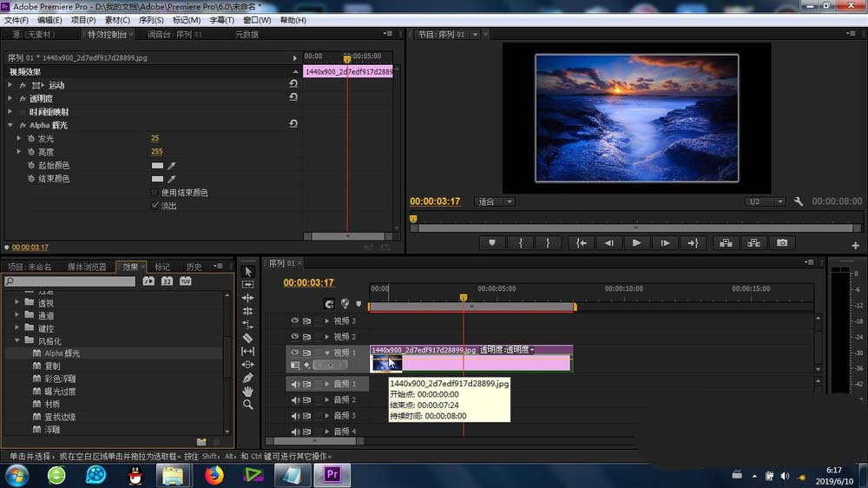Switch to 元数据 tab
This screenshot has height=488, width=868.
[247, 35]
